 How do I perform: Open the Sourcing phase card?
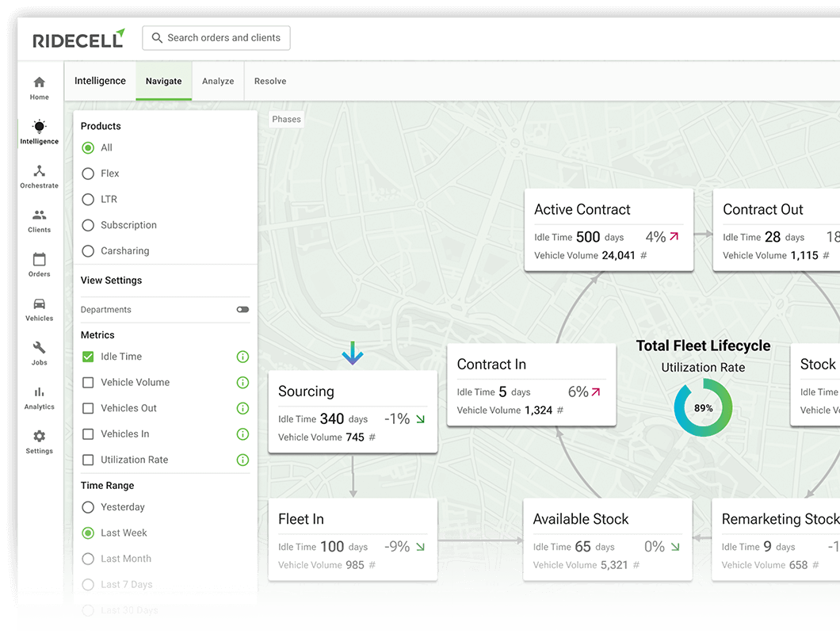pyautogui.click(x=353, y=411)
